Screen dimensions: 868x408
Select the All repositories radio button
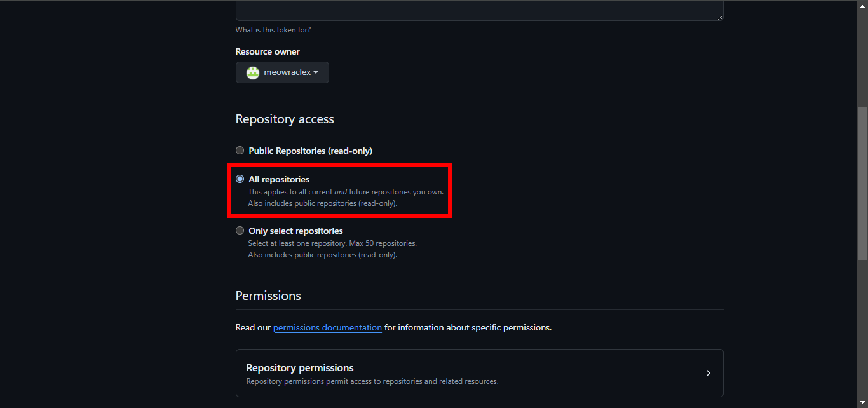(x=240, y=179)
